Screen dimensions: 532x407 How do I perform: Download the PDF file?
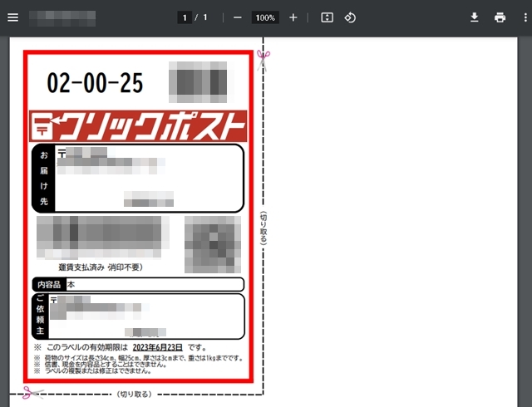click(475, 17)
